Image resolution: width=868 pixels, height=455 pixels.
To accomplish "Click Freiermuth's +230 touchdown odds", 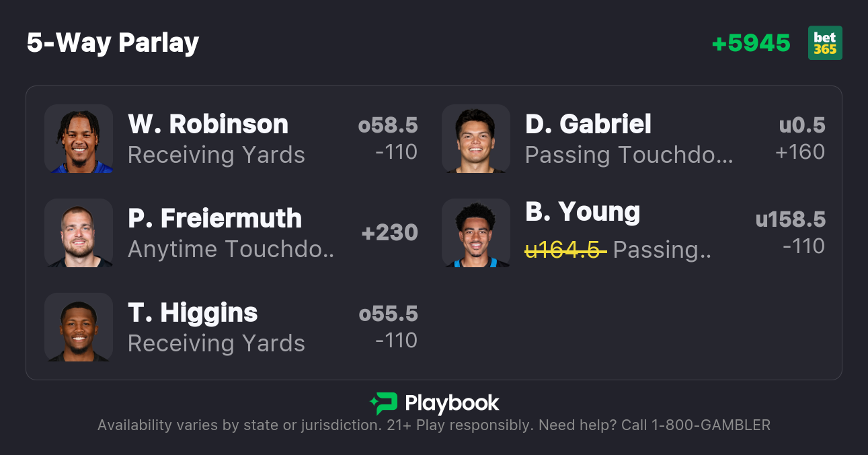I will point(389,233).
